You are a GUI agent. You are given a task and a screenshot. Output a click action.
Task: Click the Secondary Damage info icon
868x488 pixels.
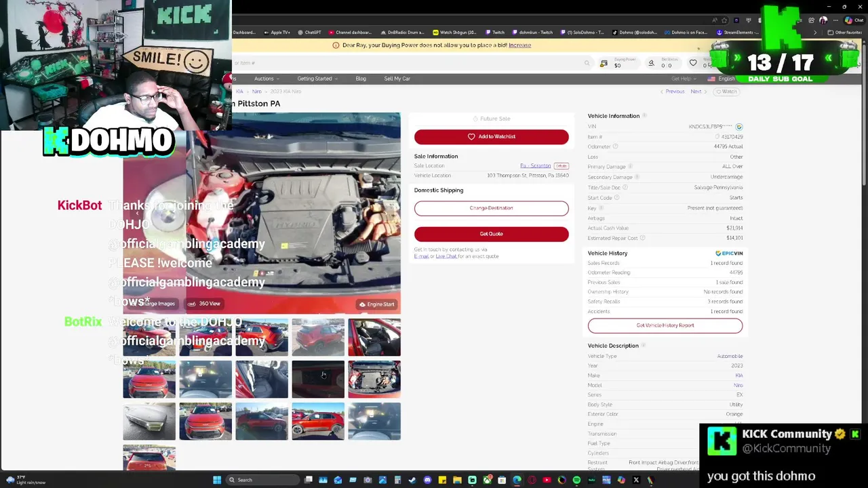pyautogui.click(x=637, y=177)
